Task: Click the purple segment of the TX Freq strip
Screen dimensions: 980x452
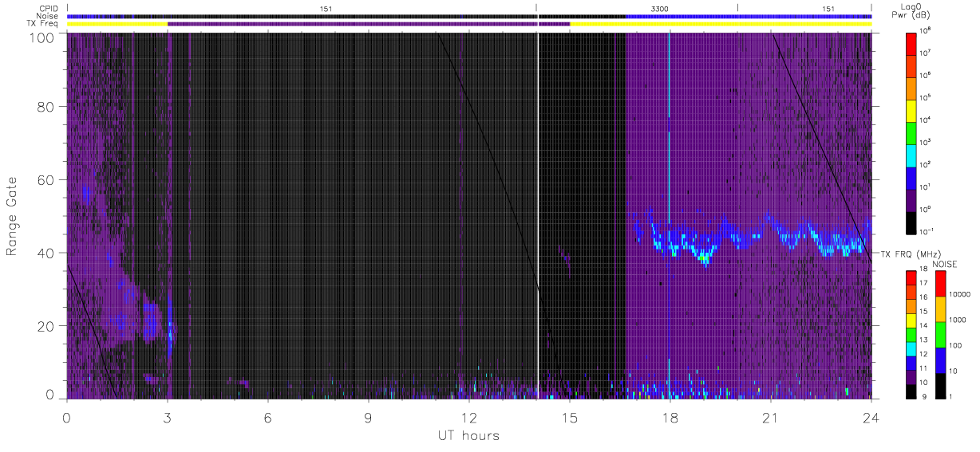Action: click(x=369, y=24)
